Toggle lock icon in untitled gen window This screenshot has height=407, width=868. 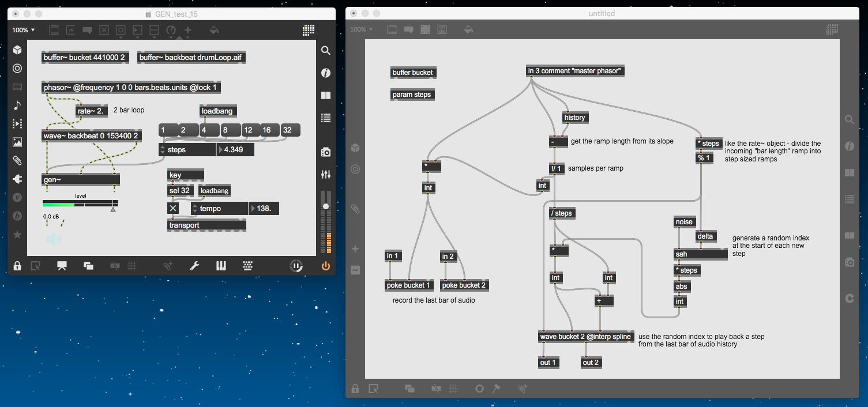click(355, 389)
